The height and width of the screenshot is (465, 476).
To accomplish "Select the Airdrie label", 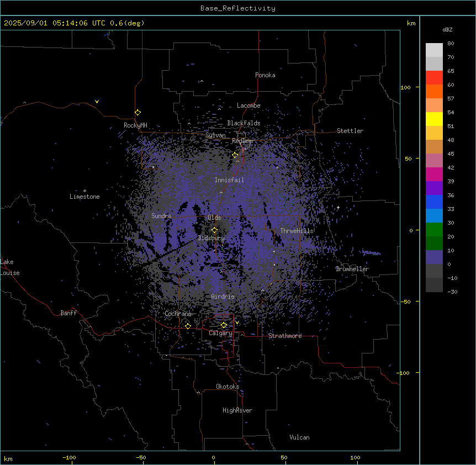I will tap(223, 297).
